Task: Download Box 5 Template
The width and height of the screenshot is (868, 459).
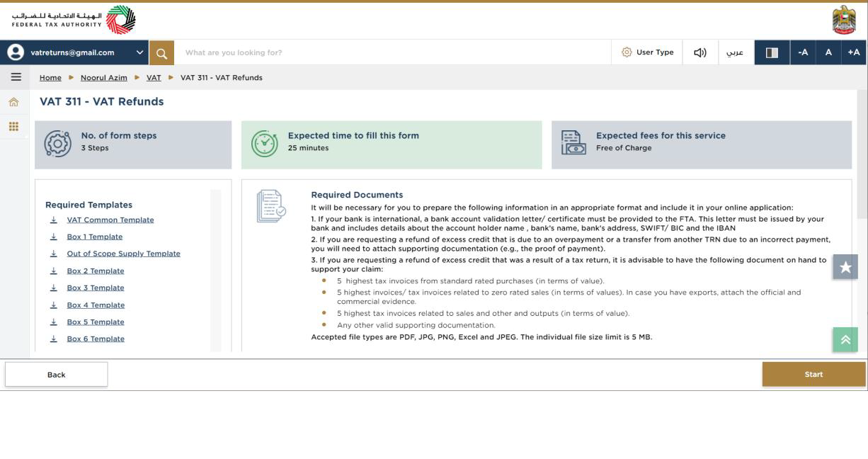Action: coord(96,322)
